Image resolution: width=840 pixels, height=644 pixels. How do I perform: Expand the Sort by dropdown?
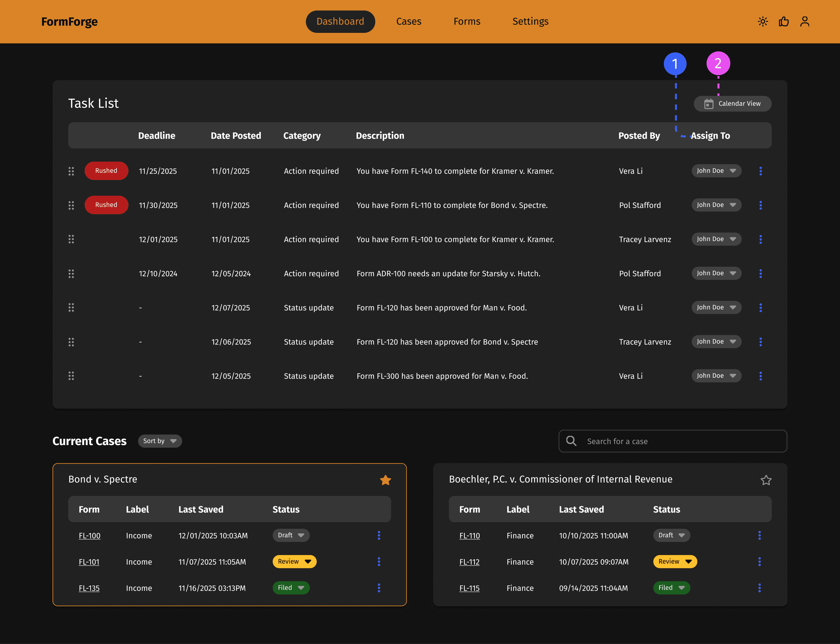[160, 441]
